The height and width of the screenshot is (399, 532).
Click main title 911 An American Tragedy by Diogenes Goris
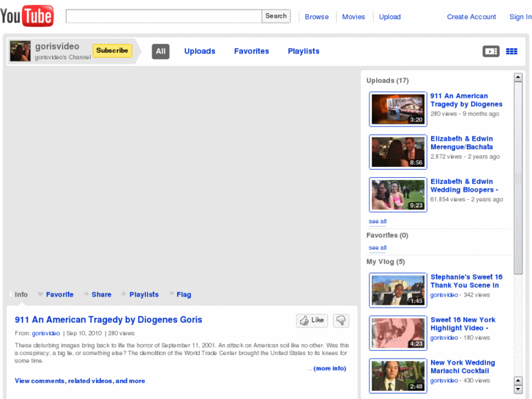(108, 319)
